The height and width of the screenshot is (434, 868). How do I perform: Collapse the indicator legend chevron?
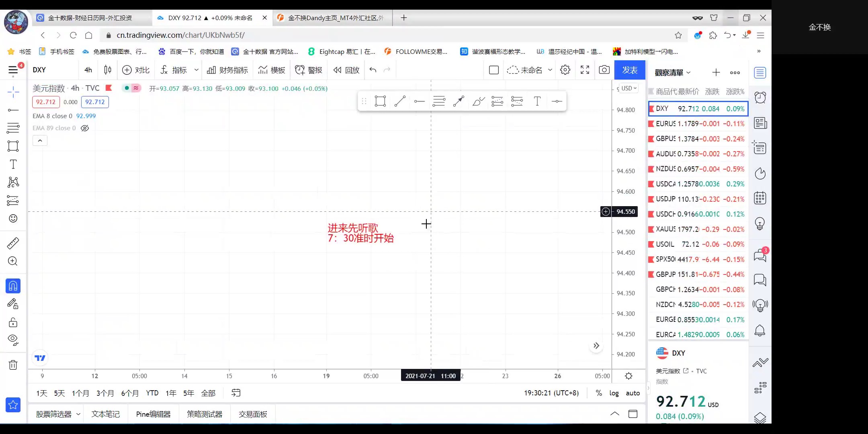pyautogui.click(x=40, y=141)
